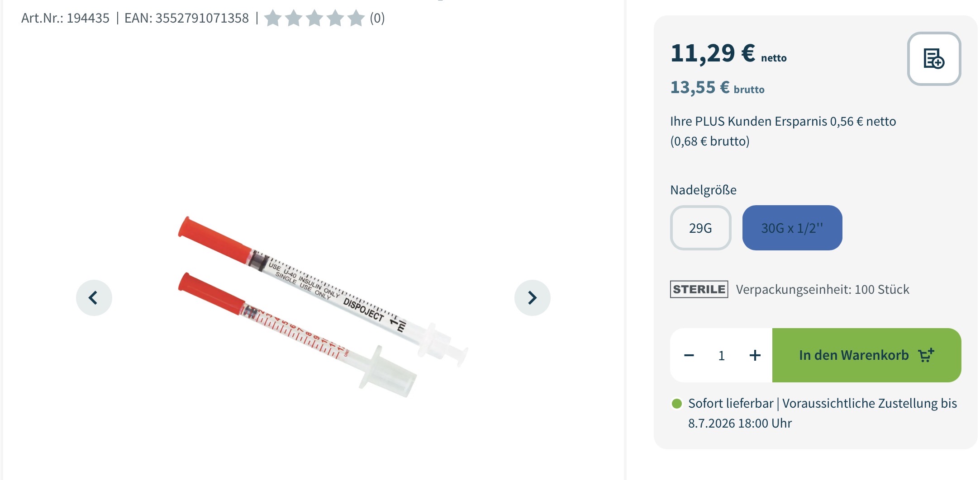The width and height of the screenshot is (980, 480).
Task: Click the EAN number text
Action: 186,18
